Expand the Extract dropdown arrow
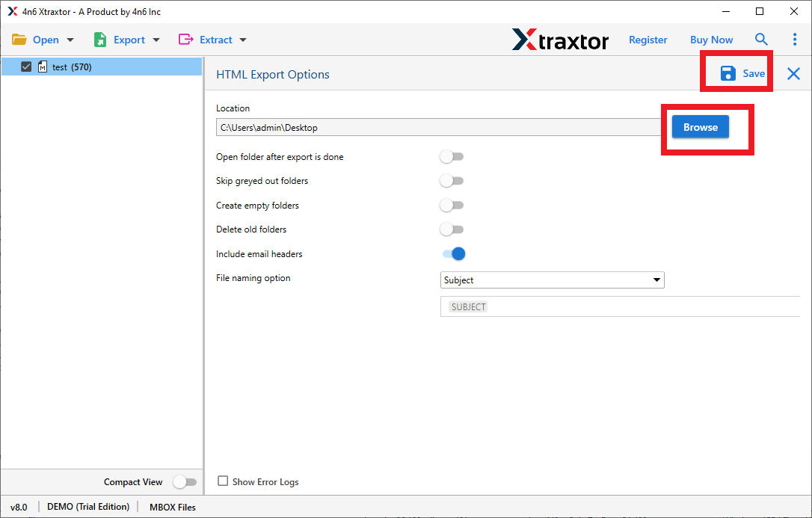This screenshot has width=812, height=518. click(x=243, y=40)
